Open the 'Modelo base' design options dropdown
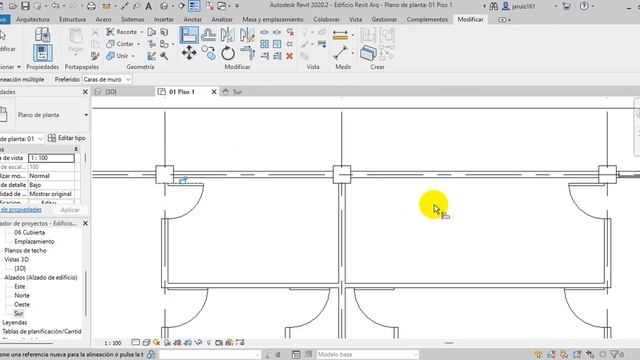Image resolution: width=640 pixels, height=360 pixels. click(x=367, y=354)
